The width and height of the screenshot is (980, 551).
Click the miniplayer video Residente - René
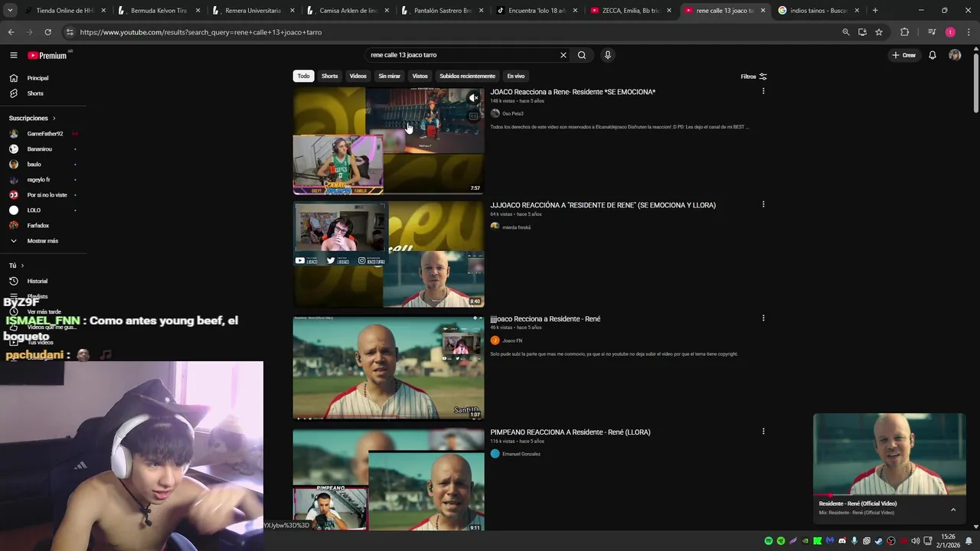(x=890, y=455)
